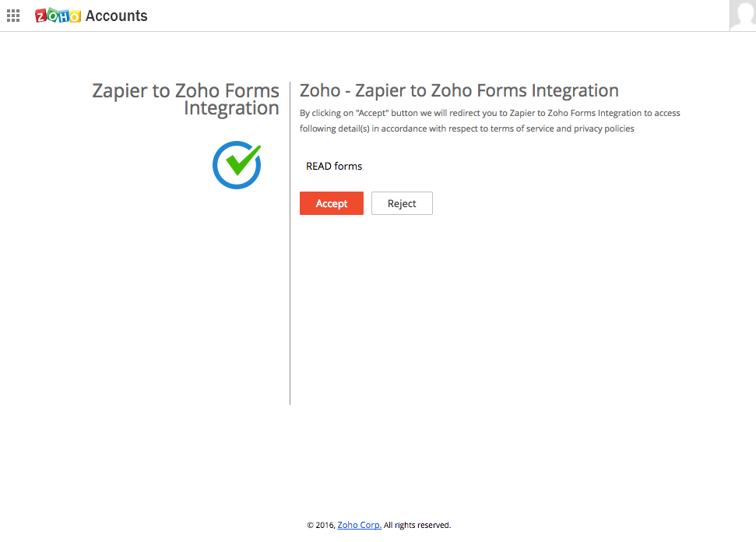Click the yellow O block in logo
756x542 pixels.
point(75,16)
